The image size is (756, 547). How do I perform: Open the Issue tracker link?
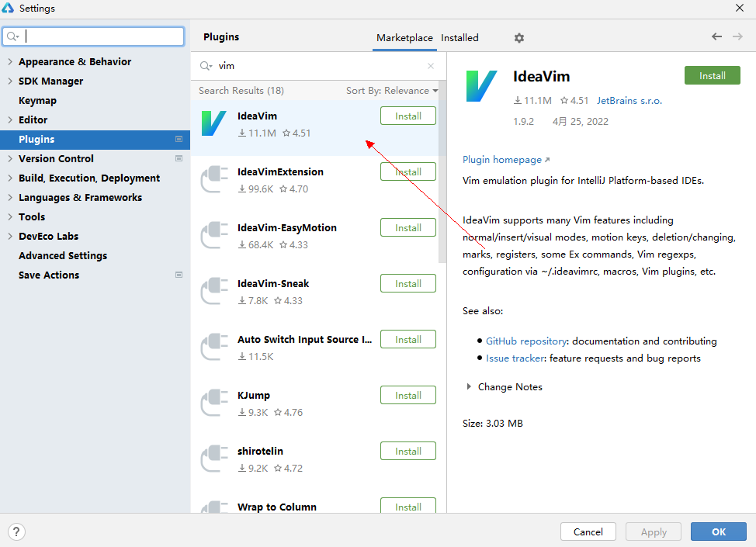tap(515, 358)
